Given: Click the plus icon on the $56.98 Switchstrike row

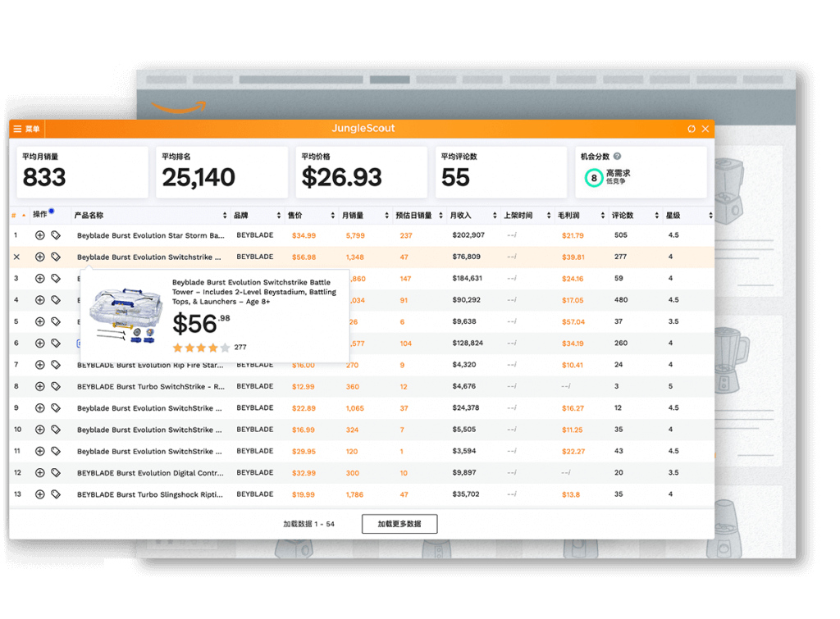Looking at the screenshot, I should [x=39, y=257].
